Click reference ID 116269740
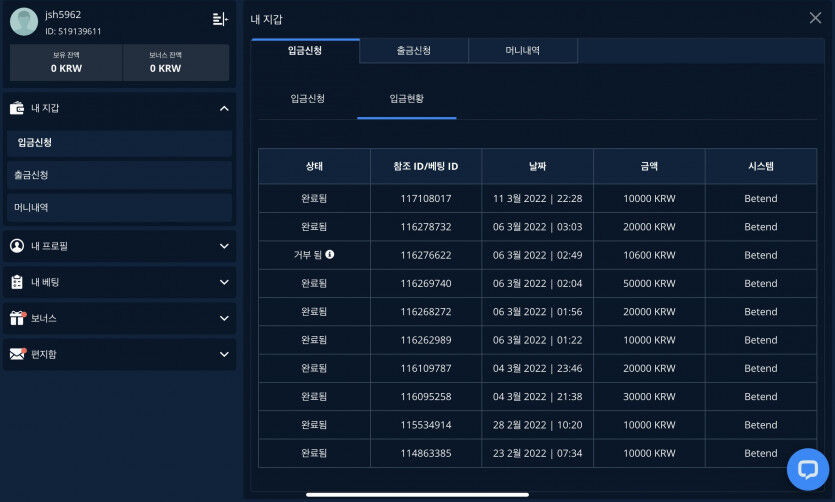This screenshot has height=502, width=835. [426, 283]
